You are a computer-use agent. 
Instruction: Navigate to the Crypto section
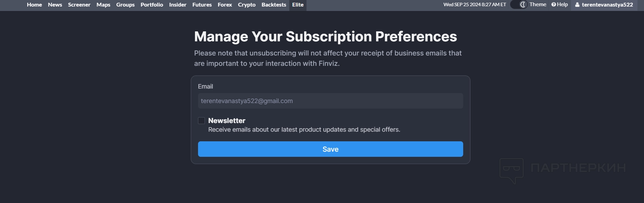pos(247,5)
